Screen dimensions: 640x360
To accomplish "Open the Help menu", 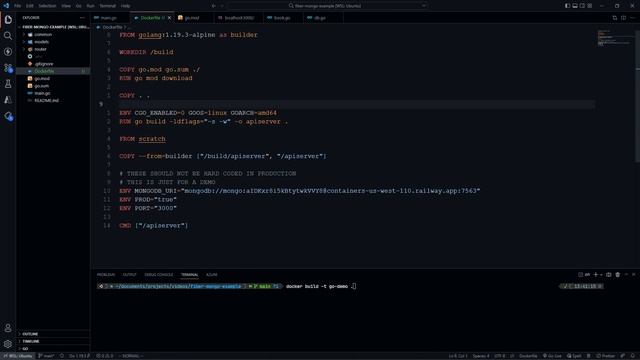I will (125, 6).
